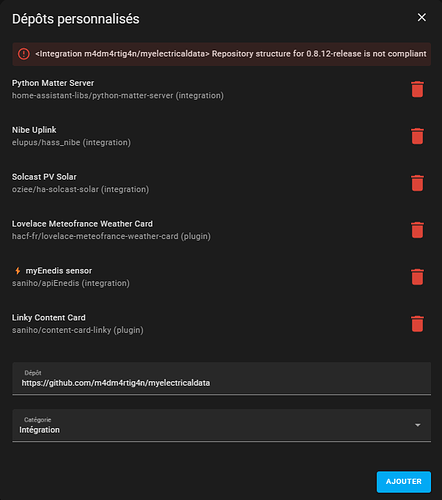Expand the Catégorie dropdown arrow
Viewport: 442px width, 500px height.
(x=417, y=425)
